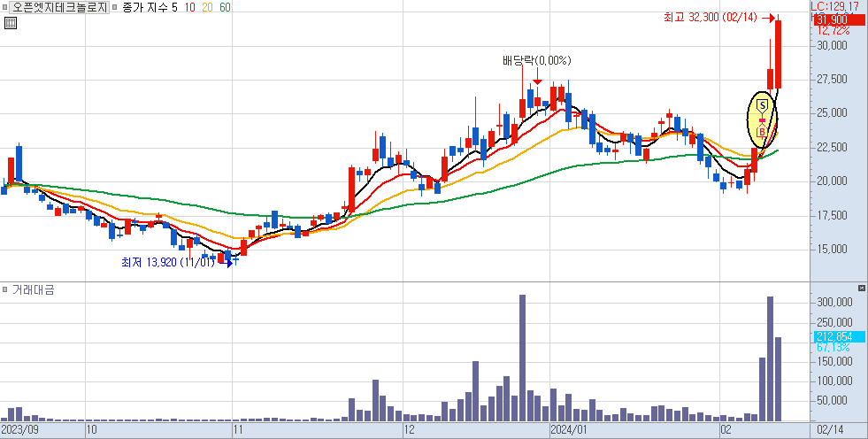Click the 최저 13,920 (11/01) low label
Image resolution: width=868 pixels, height=439 pixels.
pyautogui.click(x=168, y=262)
